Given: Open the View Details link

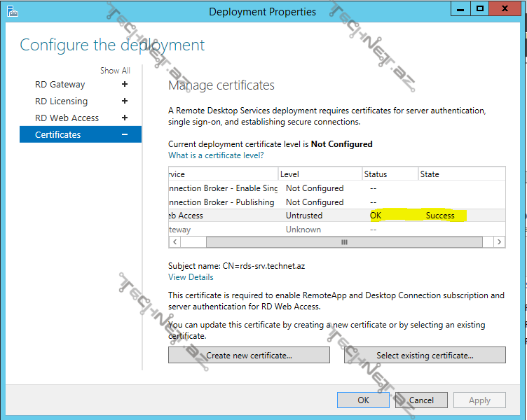Looking at the screenshot, I should click(191, 277).
